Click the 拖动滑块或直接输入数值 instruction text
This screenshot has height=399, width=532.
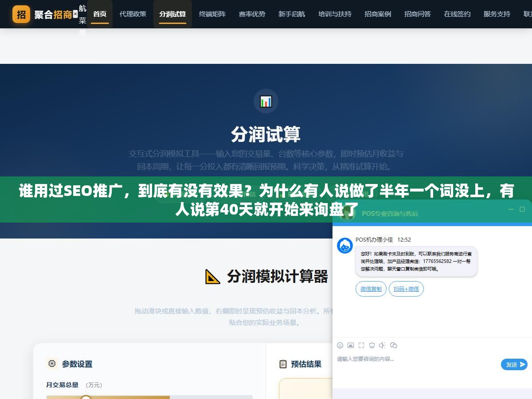[234, 317]
